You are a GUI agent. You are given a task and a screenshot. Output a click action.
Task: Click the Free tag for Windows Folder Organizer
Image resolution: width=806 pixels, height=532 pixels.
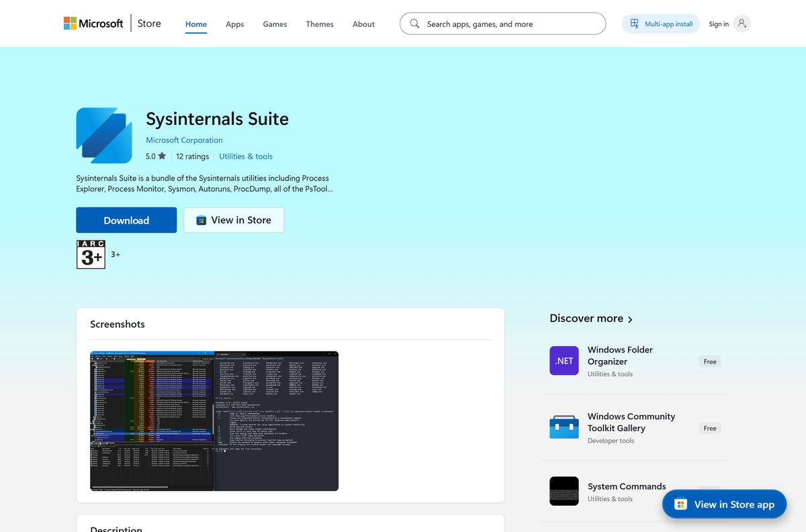710,361
